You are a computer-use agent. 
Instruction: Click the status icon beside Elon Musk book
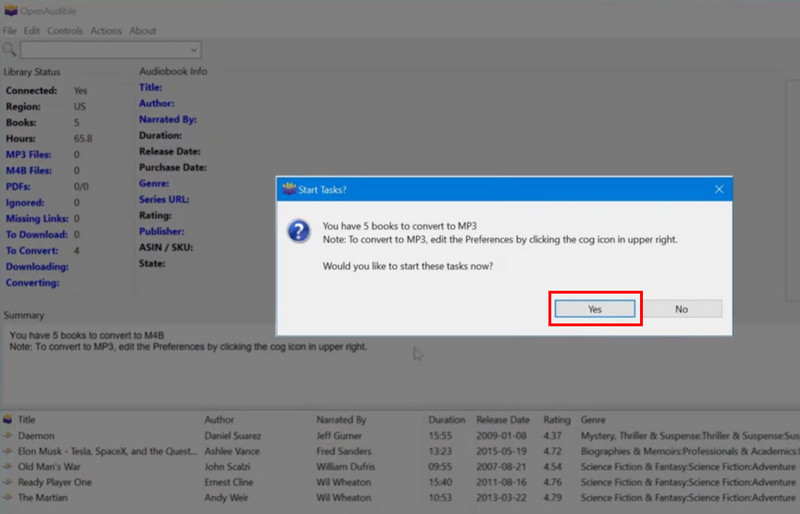[x=8, y=451]
